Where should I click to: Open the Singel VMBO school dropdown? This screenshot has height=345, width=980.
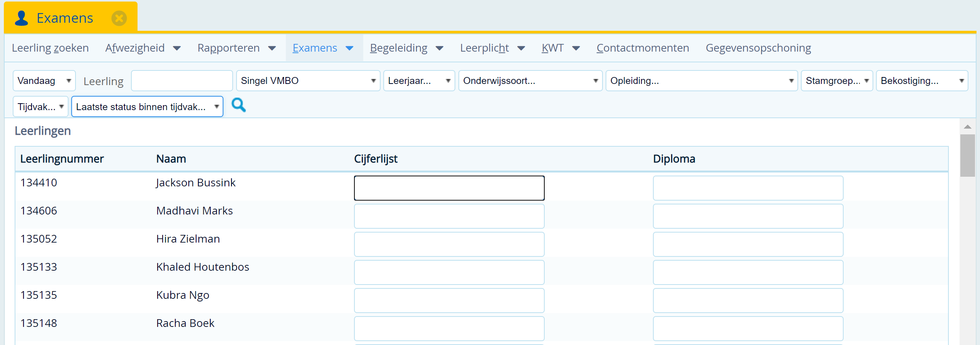pyautogui.click(x=308, y=80)
